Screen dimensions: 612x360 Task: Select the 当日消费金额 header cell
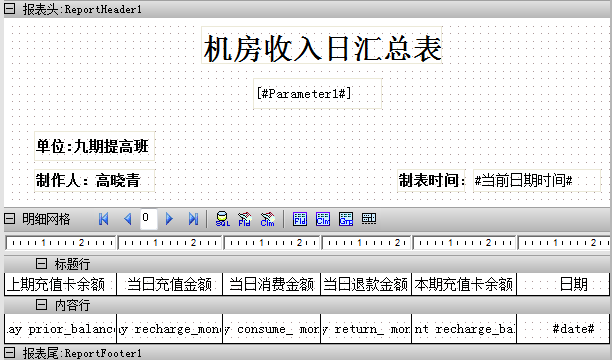tap(272, 284)
